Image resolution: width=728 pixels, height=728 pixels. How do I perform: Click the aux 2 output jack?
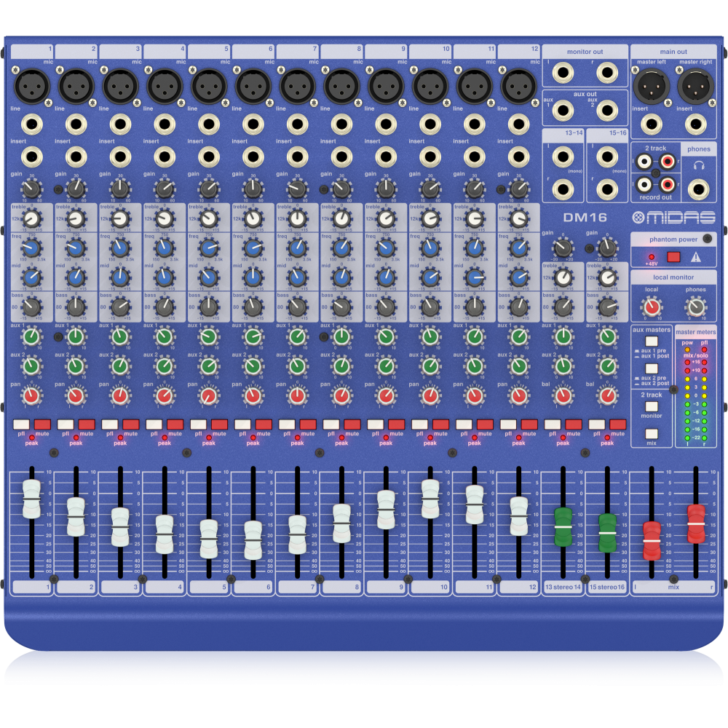pyautogui.click(x=607, y=111)
